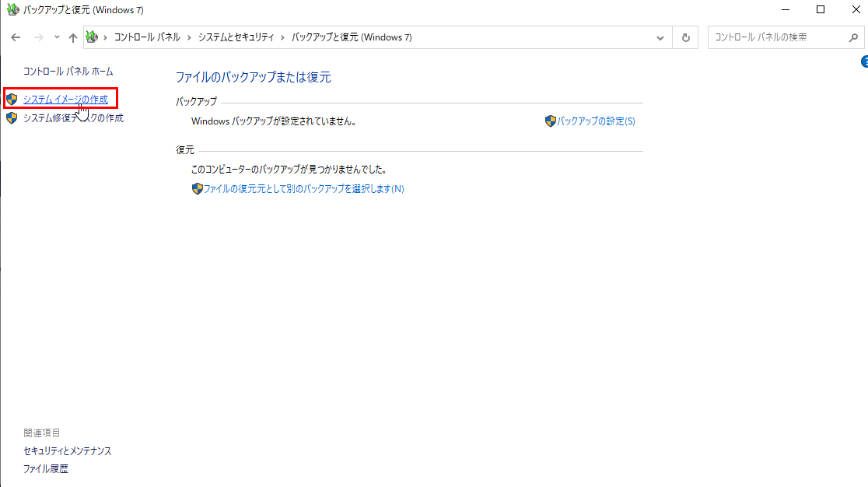Click the 復元 section label
The image size is (868, 487).
coord(185,150)
